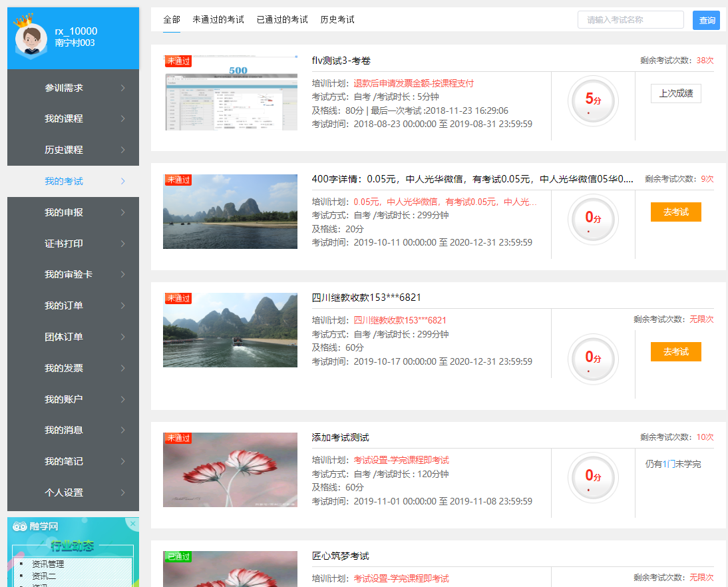Switch to the 已通过的考试 tab
Screen dimensions: 728x587
click(282, 19)
